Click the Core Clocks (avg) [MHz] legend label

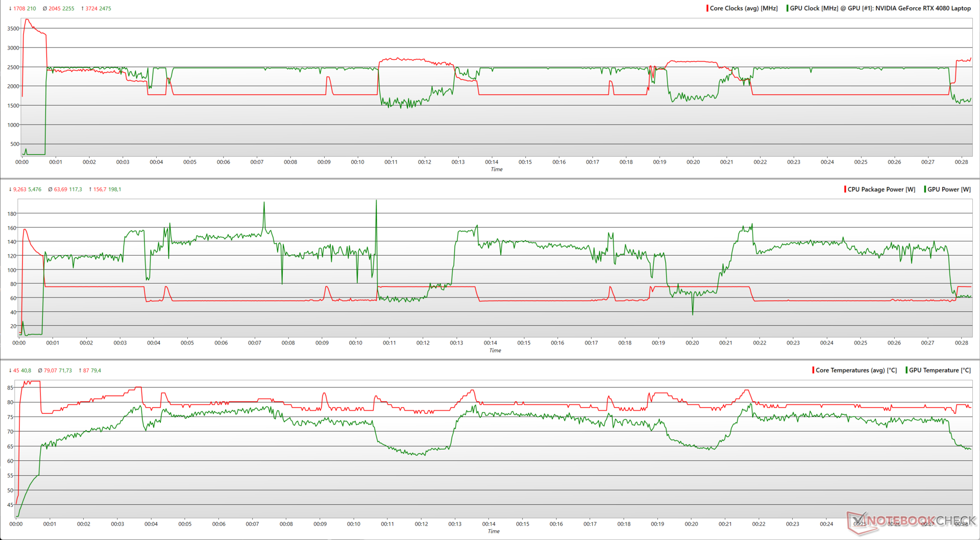744,8
